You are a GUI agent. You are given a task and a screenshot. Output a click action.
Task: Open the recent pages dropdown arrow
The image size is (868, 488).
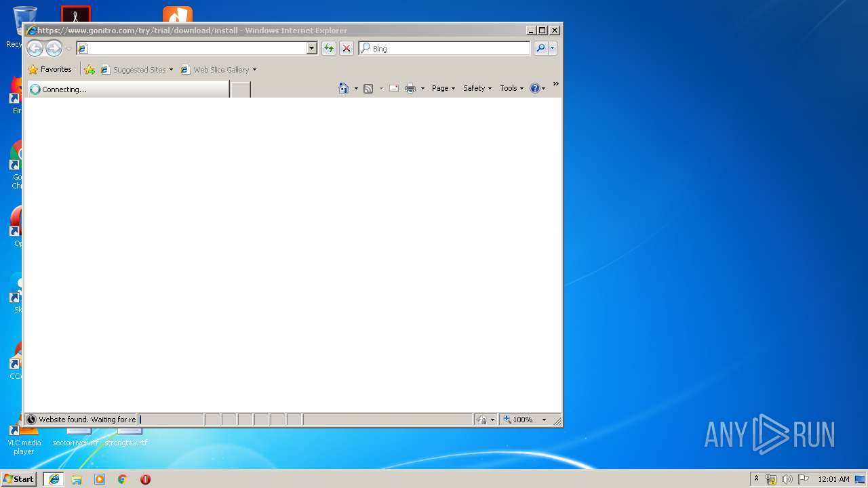68,49
